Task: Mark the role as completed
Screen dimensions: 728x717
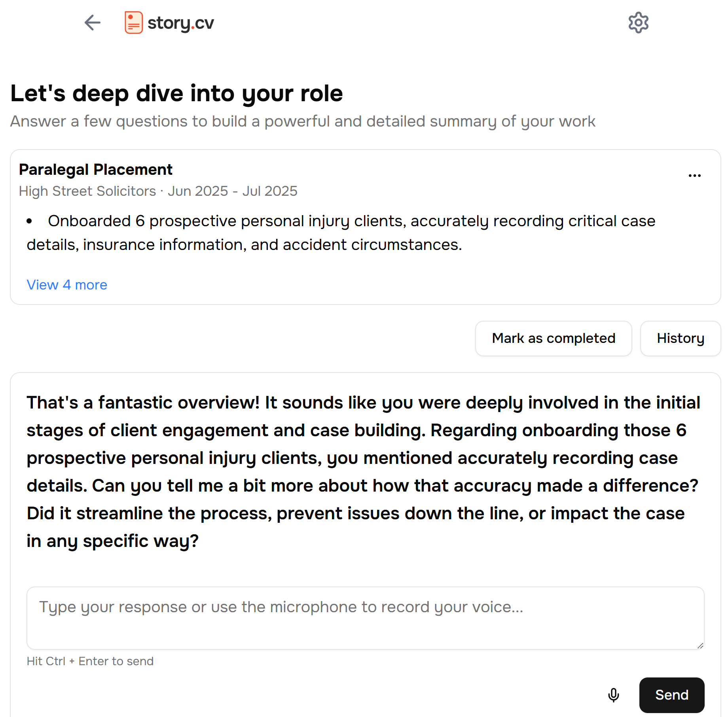Action: pyautogui.click(x=553, y=339)
